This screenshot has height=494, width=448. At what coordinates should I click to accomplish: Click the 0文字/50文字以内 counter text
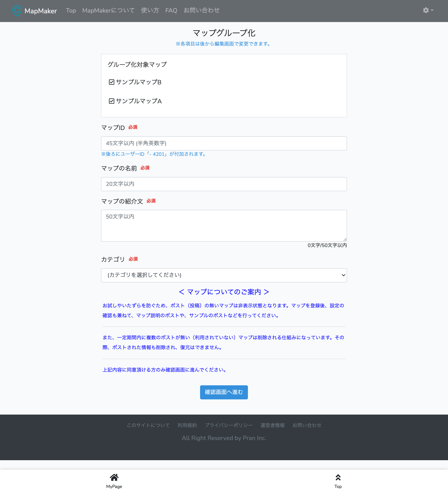327,245
